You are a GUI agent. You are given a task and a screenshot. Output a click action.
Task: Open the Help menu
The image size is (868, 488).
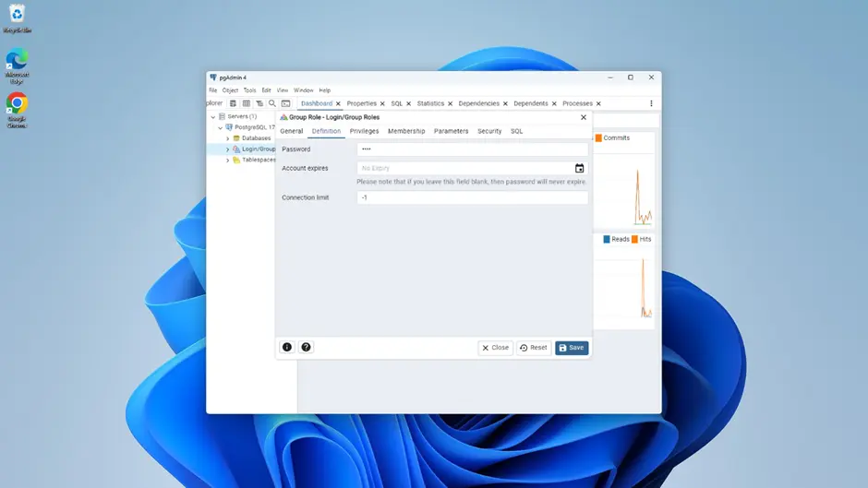[325, 90]
